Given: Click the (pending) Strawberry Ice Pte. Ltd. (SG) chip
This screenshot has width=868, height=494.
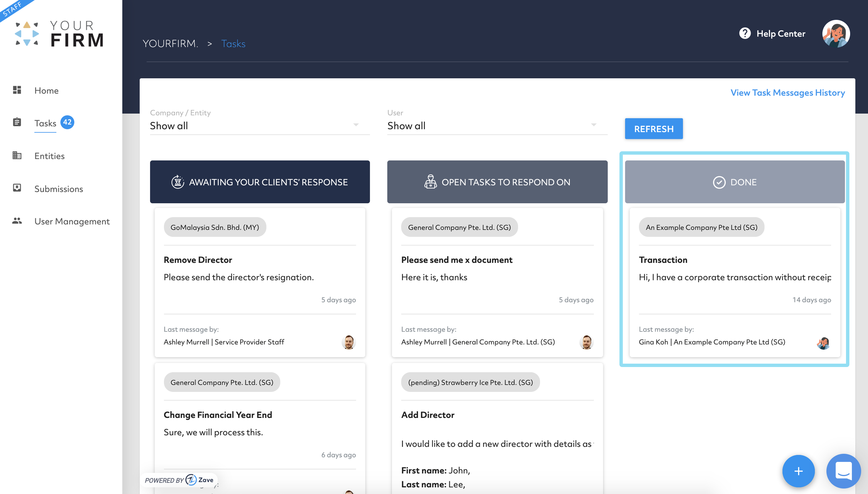Looking at the screenshot, I should pos(470,382).
